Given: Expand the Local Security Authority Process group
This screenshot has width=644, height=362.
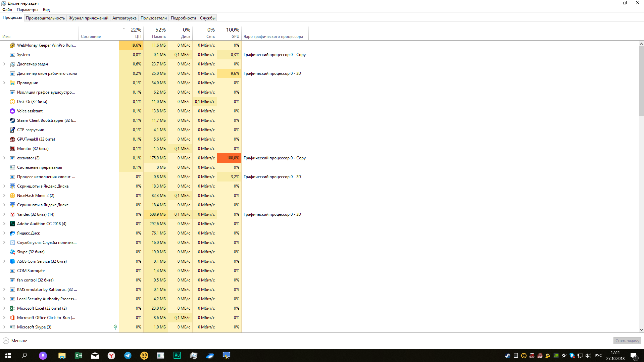Looking at the screenshot, I should (4, 299).
